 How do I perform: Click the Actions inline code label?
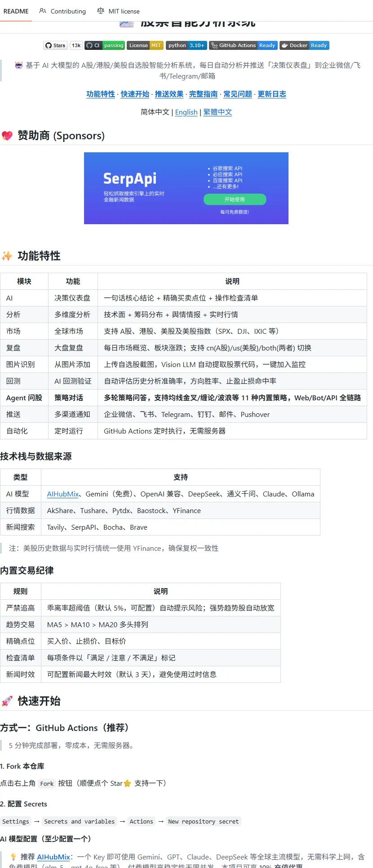[x=141, y=821]
